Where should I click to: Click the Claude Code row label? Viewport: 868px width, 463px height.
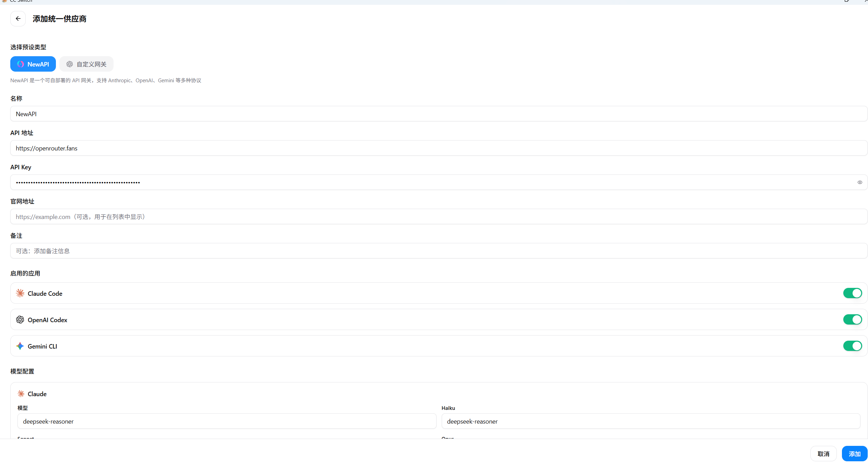(45, 294)
